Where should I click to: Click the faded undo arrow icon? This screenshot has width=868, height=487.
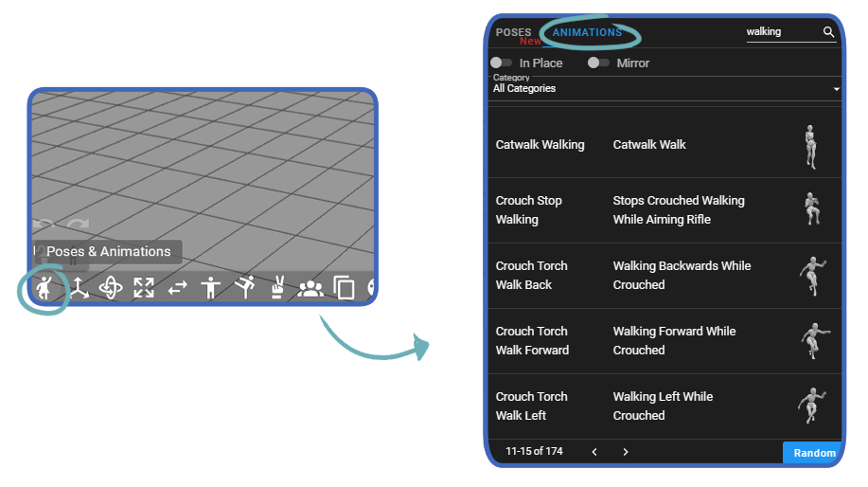(x=44, y=224)
